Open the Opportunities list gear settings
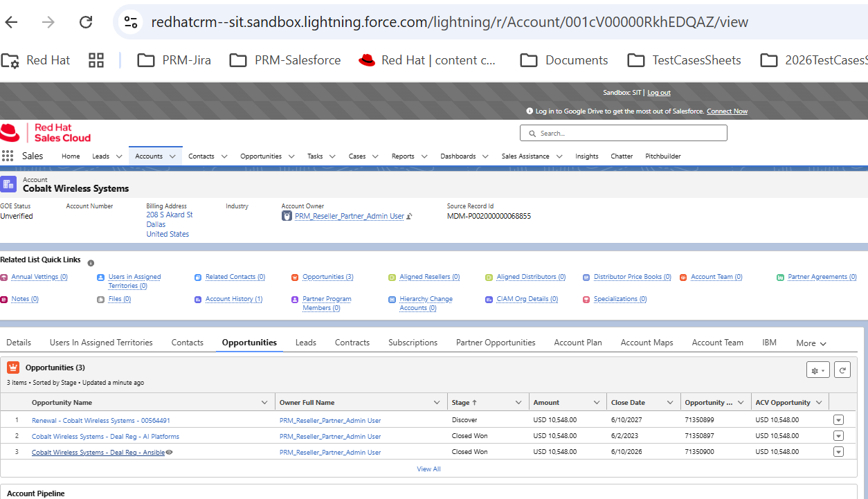The image size is (868, 499). [x=818, y=370]
